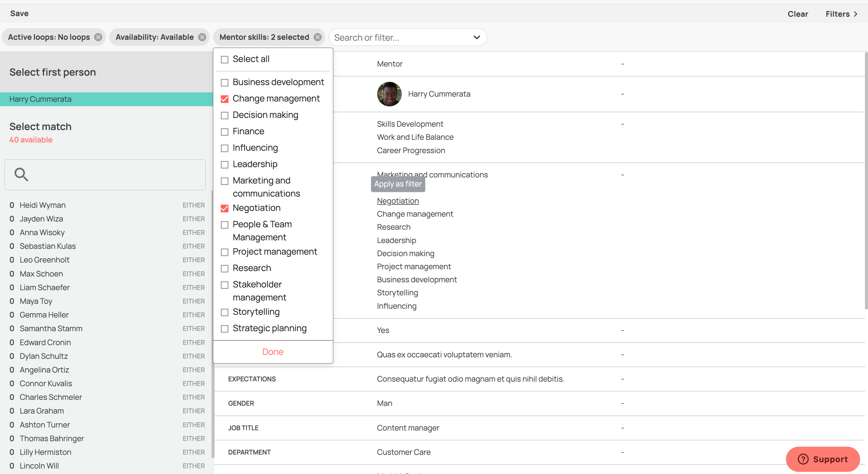This screenshot has height=474, width=868.
Task: Click the profile details page scrollbar
Action: pyautogui.click(x=866, y=180)
